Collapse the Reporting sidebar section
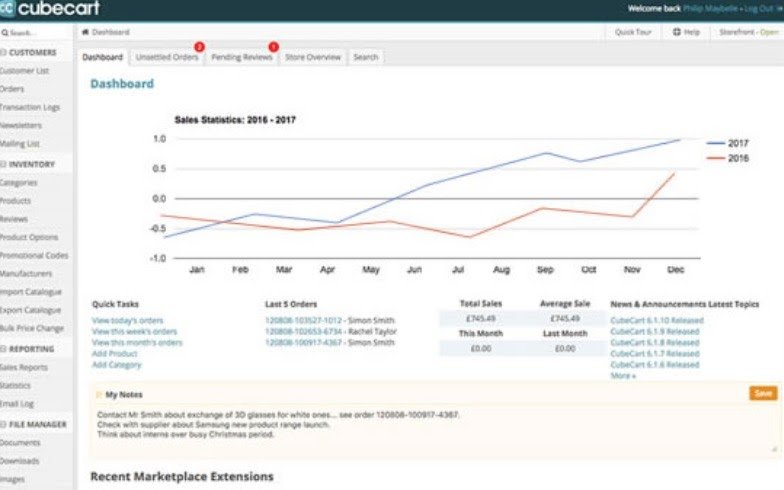This screenshot has width=784, height=490. 5,349
